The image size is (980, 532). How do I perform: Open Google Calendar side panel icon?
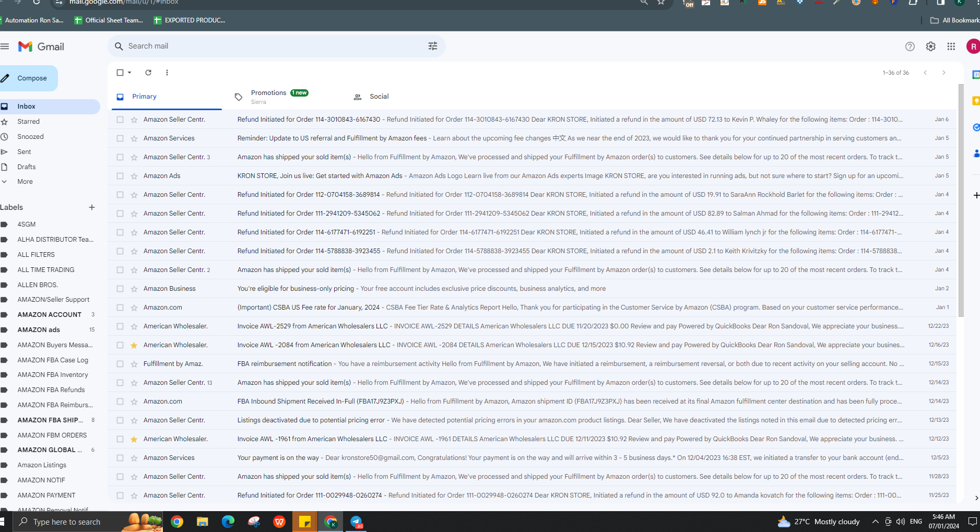pos(976,75)
